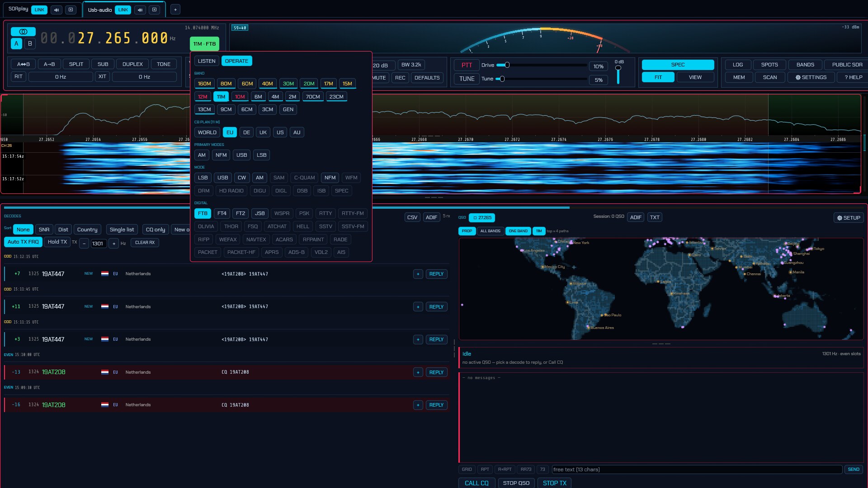Add a new radio tab with the plus button
The height and width of the screenshot is (488, 868).
(175, 10)
